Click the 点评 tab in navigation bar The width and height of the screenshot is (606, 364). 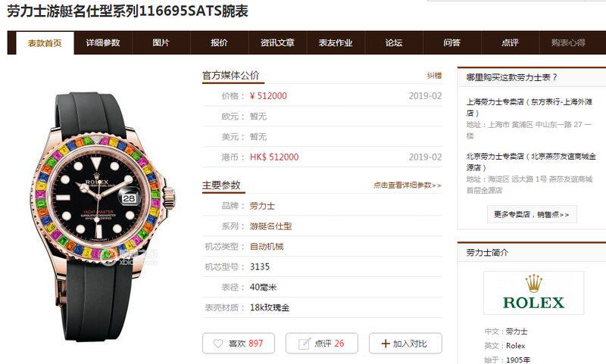tap(510, 43)
